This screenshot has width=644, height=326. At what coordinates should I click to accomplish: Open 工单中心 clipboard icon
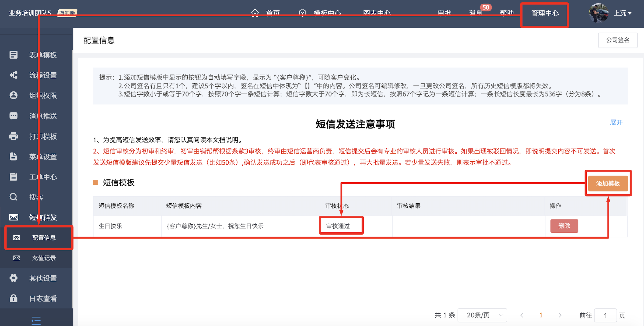[13, 177]
